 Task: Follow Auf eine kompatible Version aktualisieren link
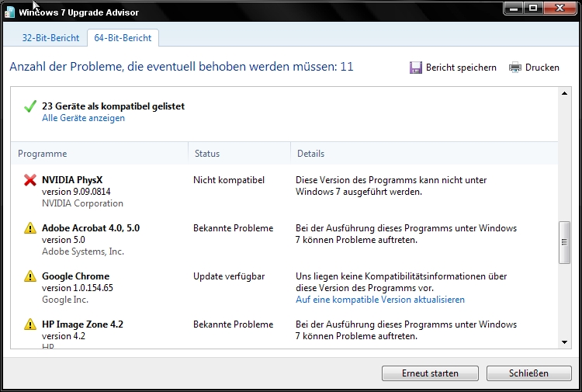click(380, 300)
